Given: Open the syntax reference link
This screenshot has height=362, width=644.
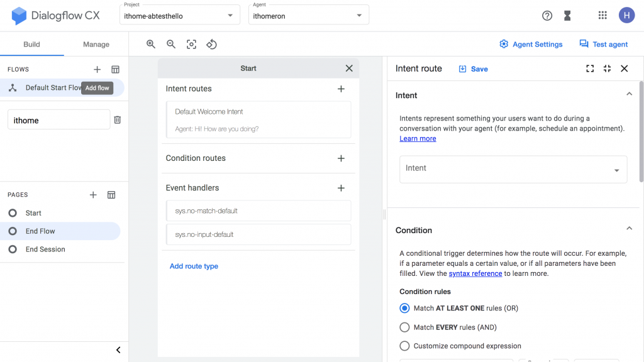Looking at the screenshot, I should (475, 273).
